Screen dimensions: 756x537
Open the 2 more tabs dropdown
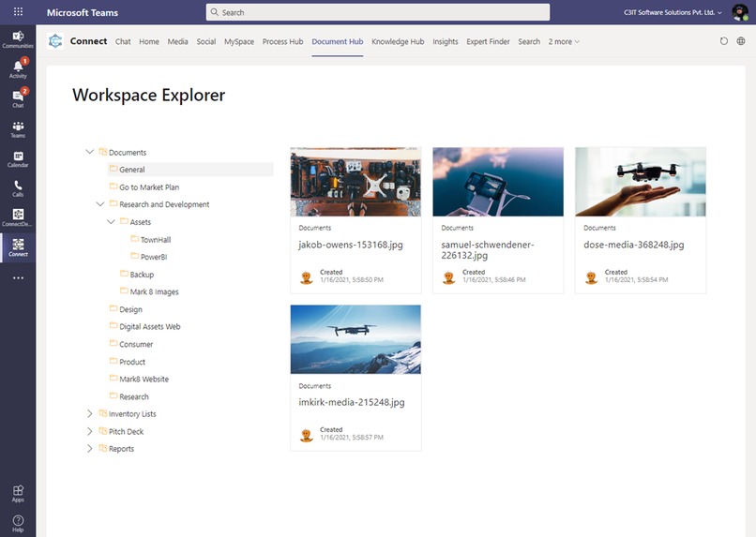coord(564,42)
